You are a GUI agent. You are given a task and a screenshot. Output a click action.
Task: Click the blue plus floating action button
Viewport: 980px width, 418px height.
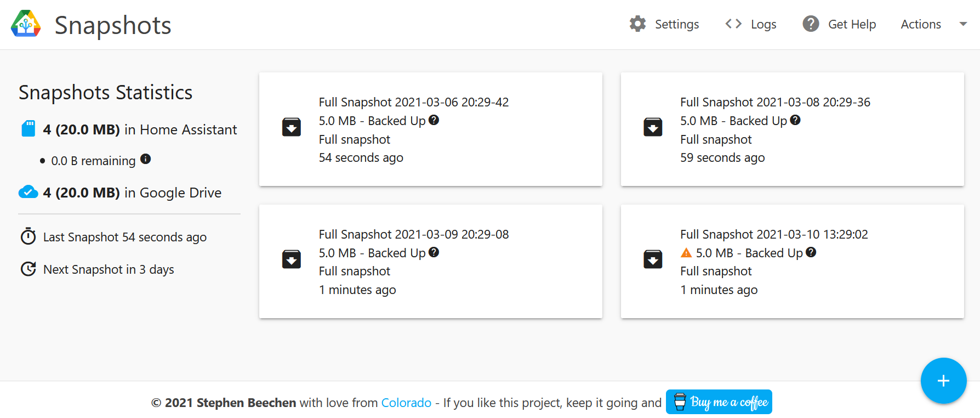coord(943,381)
